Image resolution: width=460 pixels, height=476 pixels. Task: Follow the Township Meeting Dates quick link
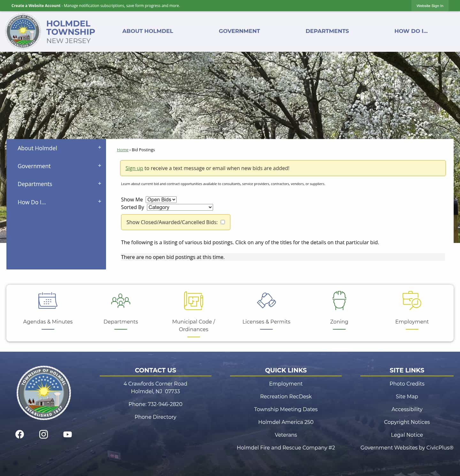(286, 409)
